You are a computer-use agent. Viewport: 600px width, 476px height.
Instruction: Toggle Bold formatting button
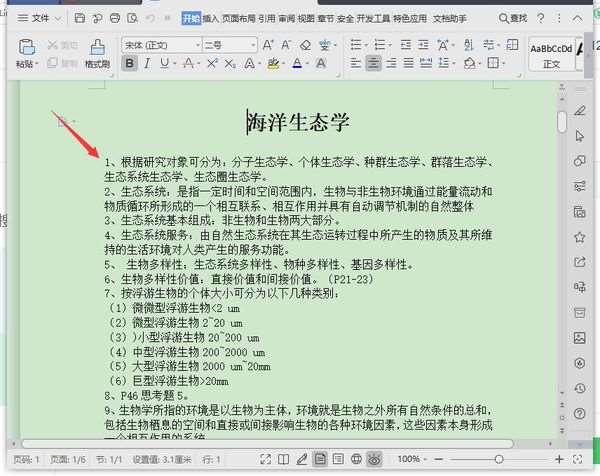[130, 63]
